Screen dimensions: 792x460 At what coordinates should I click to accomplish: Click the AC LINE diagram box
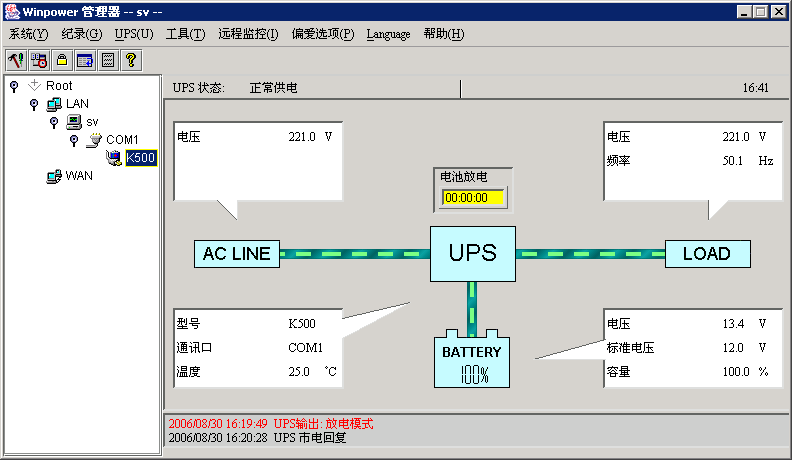(237, 254)
